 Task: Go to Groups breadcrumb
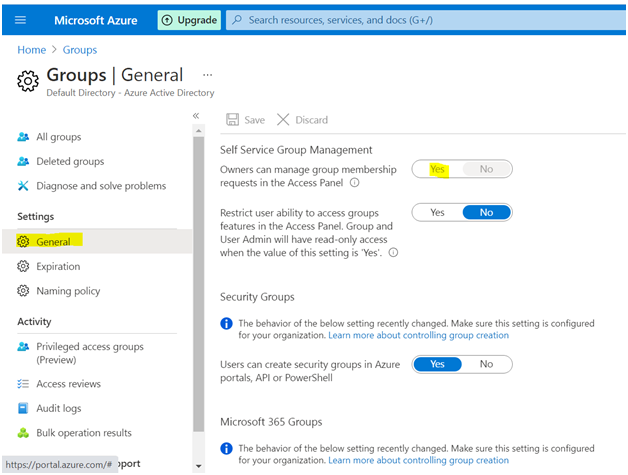tap(80, 50)
